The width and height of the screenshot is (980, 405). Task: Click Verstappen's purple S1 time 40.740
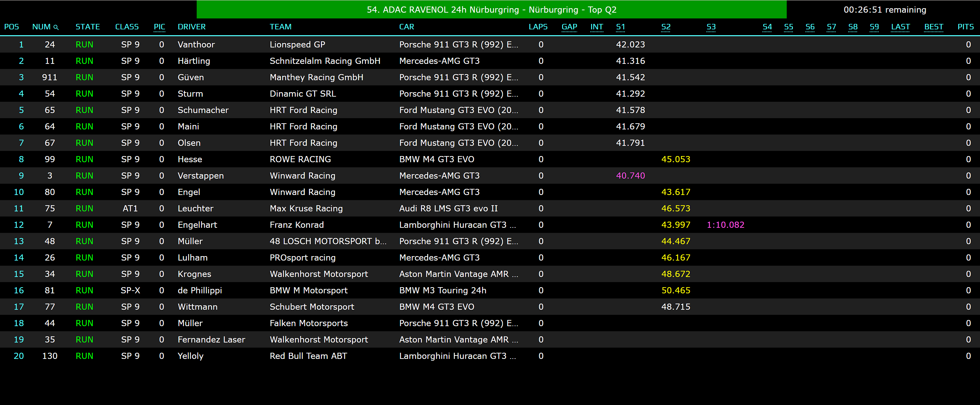[630, 175]
